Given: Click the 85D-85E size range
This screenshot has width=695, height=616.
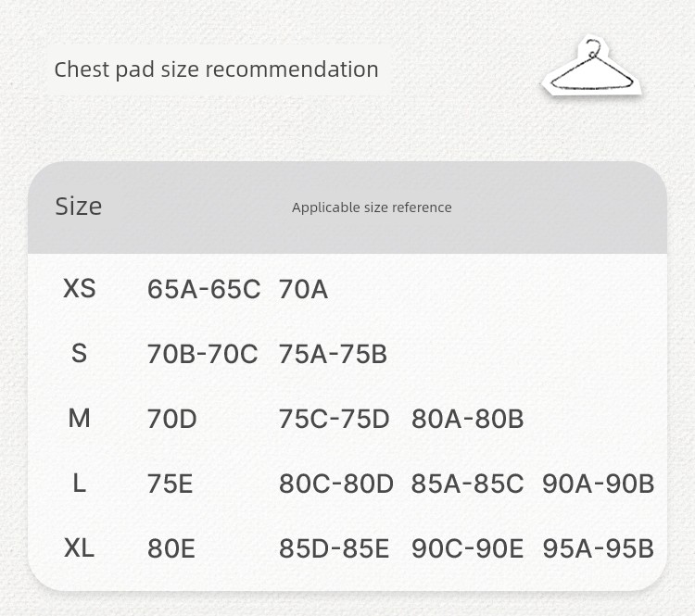Looking at the screenshot, I should coord(334,548).
